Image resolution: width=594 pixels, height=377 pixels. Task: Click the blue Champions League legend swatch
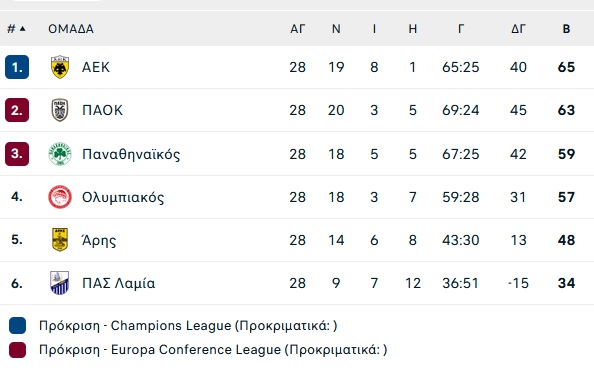[x=17, y=325]
